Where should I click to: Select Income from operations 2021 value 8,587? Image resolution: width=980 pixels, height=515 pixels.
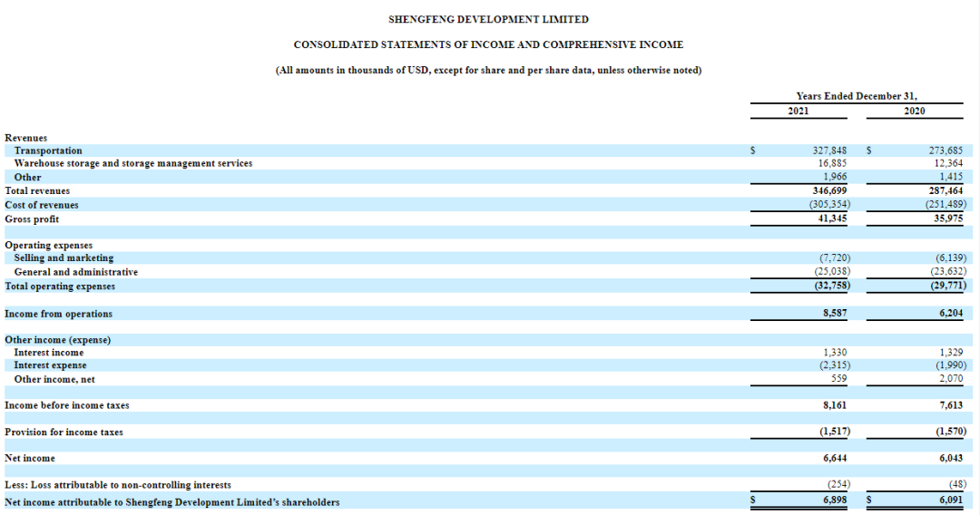pos(835,314)
